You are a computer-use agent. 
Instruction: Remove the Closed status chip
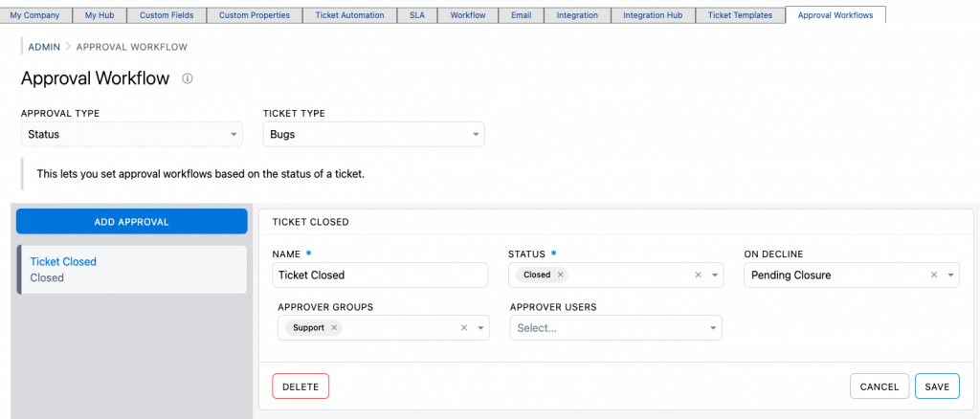point(561,275)
